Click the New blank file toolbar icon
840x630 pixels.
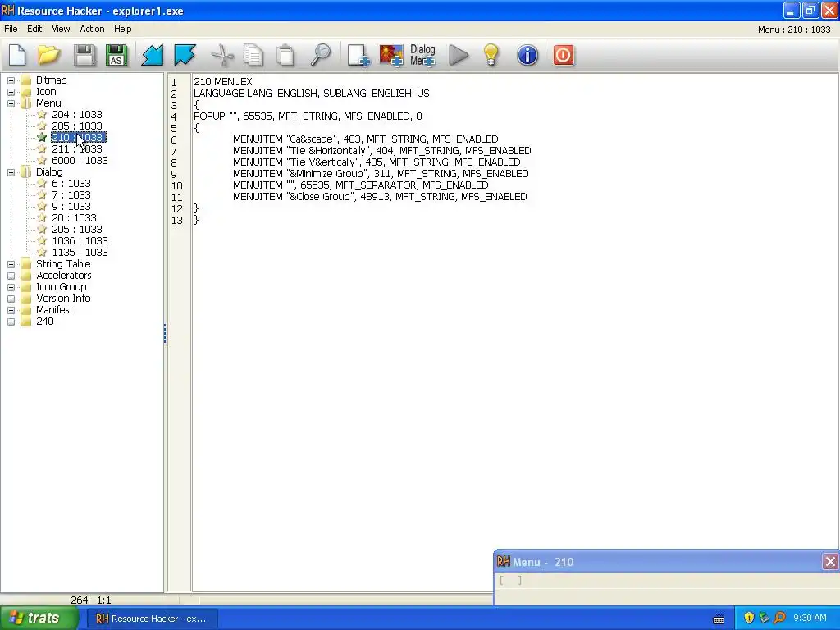18,55
